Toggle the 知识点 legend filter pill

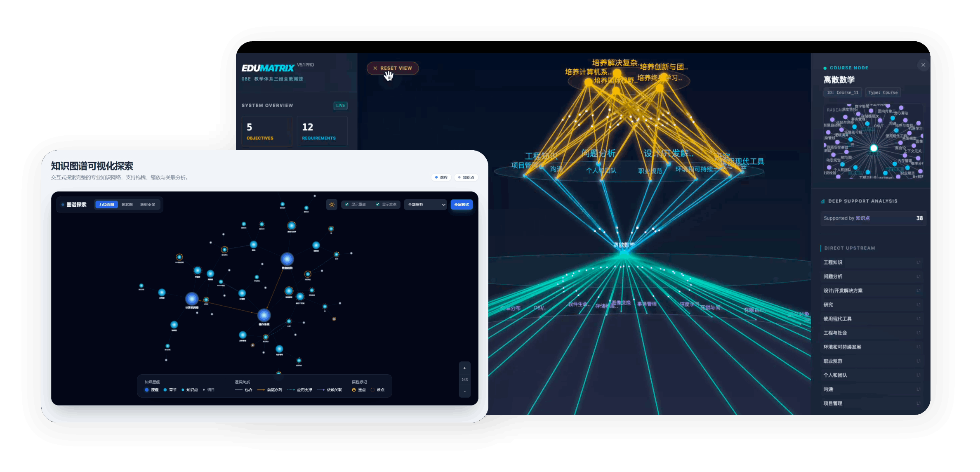(x=466, y=177)
